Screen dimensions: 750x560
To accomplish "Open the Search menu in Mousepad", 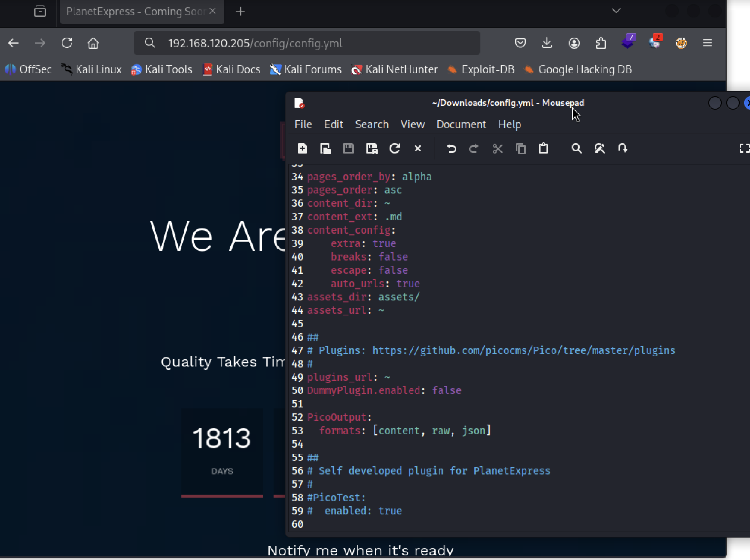I will click(372, 124).
